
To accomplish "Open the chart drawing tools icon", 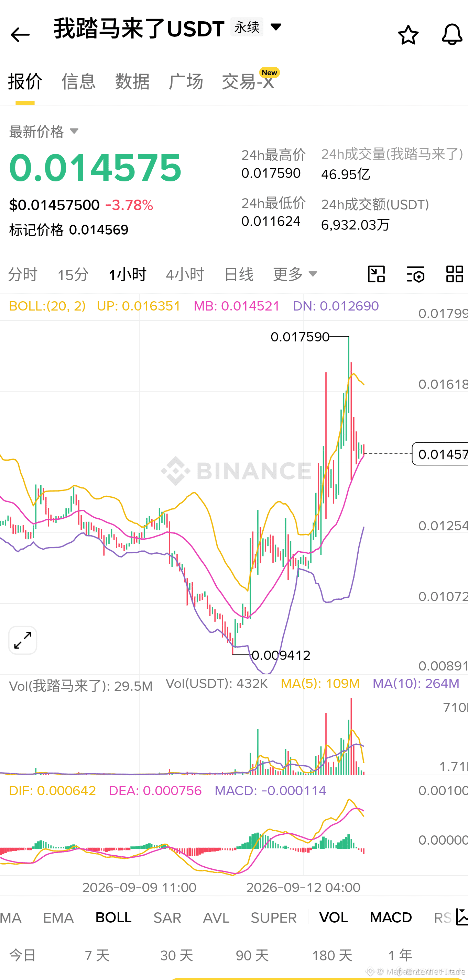I will click(x=376, y=274).
